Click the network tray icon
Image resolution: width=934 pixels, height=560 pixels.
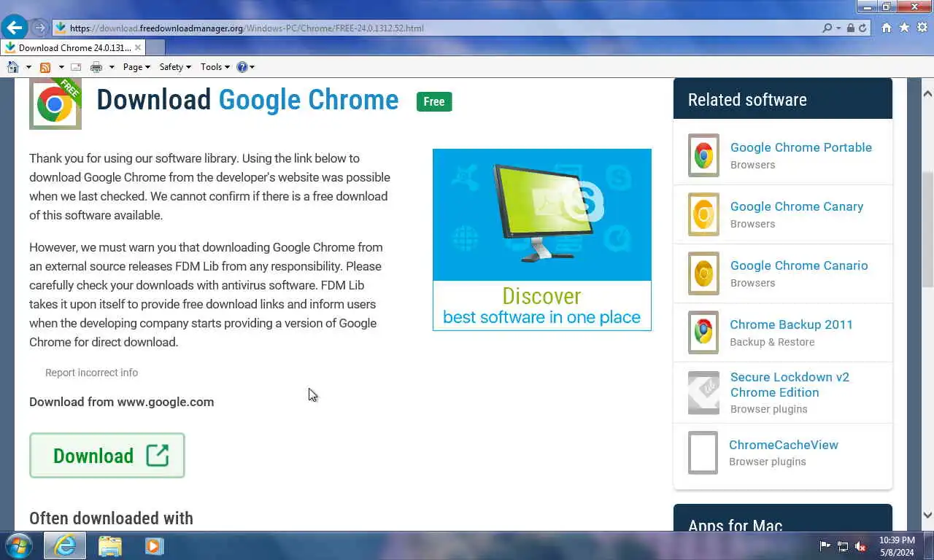click(843, 545)
